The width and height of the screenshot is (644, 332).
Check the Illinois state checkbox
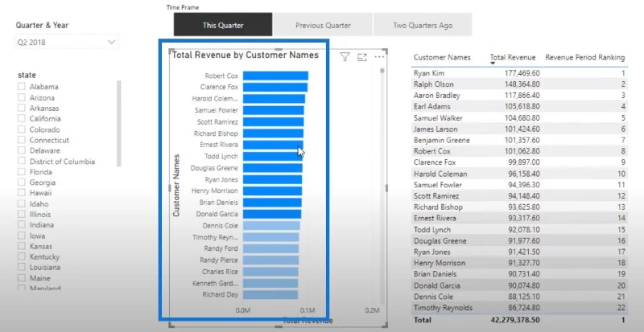click(x=22, y=214)
